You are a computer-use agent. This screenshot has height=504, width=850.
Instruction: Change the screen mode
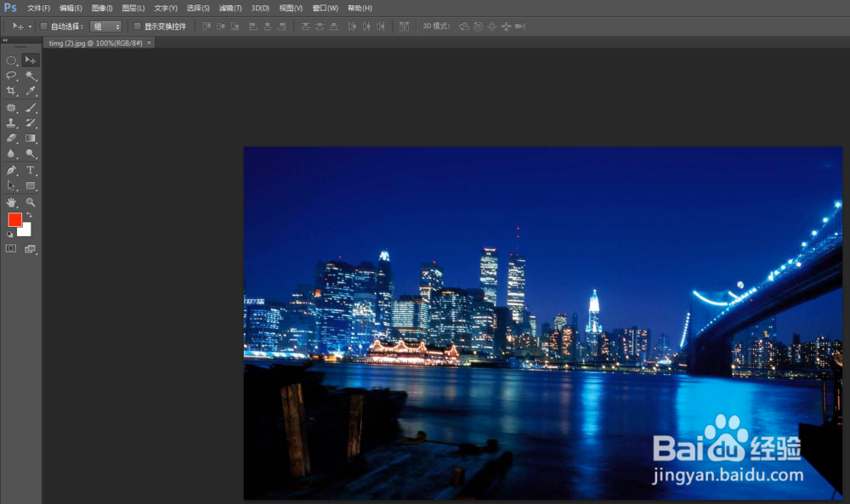(31, 249)
